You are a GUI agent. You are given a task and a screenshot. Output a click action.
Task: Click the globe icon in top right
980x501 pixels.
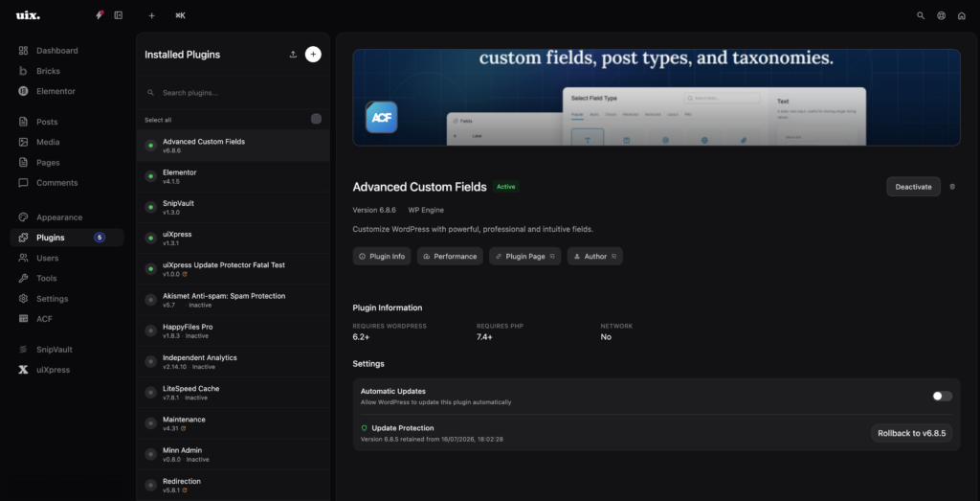coord(942,15)
